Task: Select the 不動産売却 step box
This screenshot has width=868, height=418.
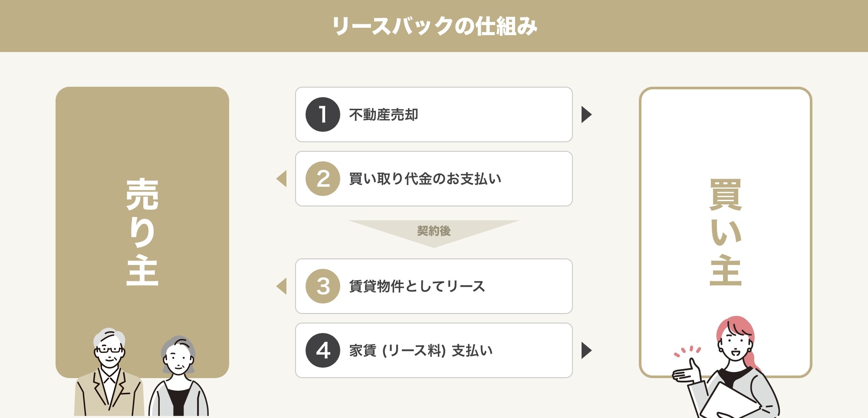Action: pos(434,114)
